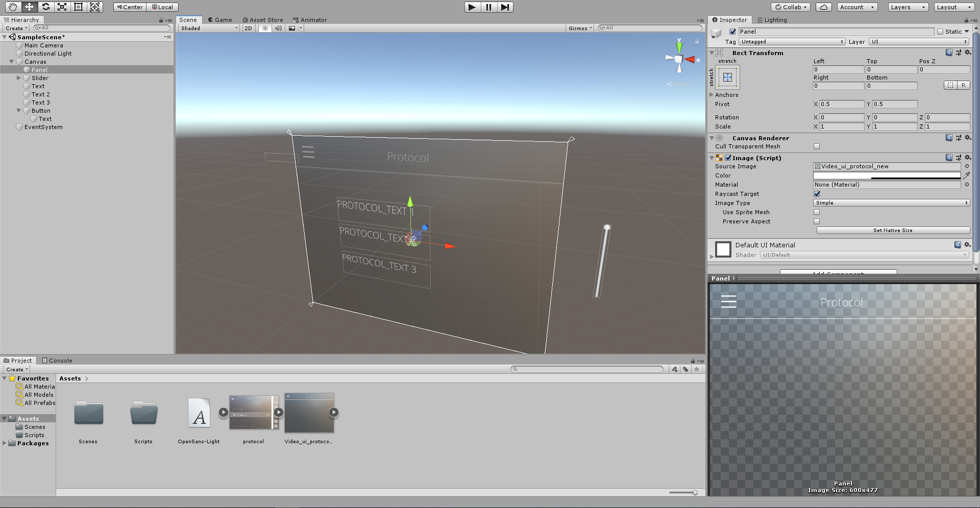Image resolution: width=980 pixels, height=508 pixels.
Task: Collapse Button in Hierarchy
Action: click(19, 111)
